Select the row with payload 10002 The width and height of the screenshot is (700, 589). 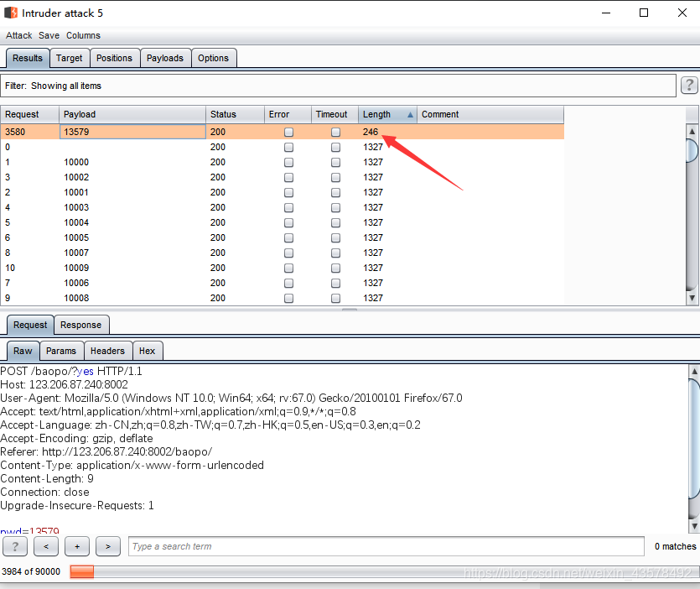[283, 177]
